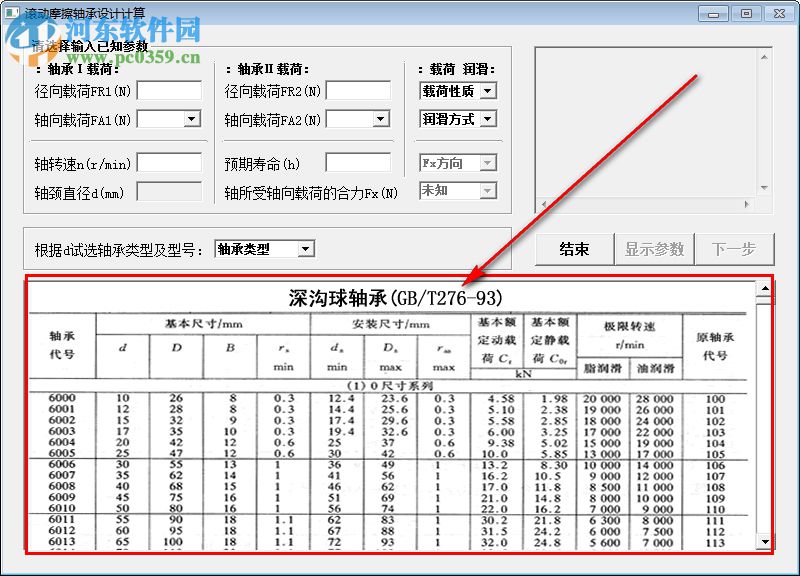Viewport: 800px width, 576px height.
Task: Click the application icon in the title bar
Action: (14, 12)
